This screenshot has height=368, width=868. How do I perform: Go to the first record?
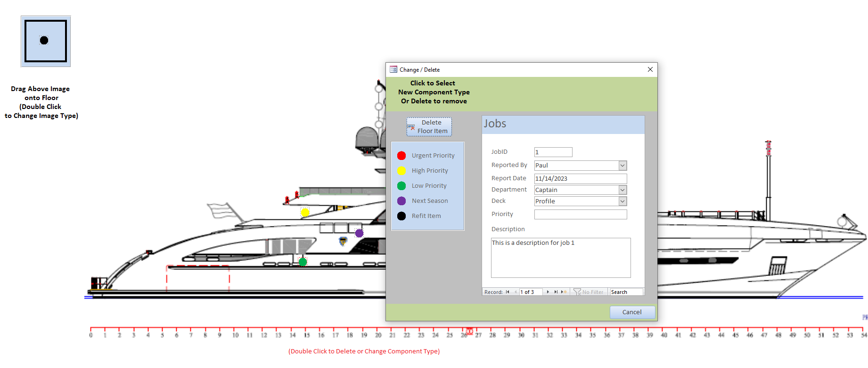(508, 292)
